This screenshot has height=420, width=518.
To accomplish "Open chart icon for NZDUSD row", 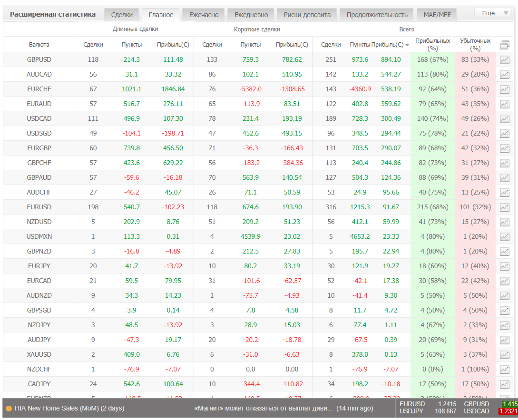I will point(504,222).
